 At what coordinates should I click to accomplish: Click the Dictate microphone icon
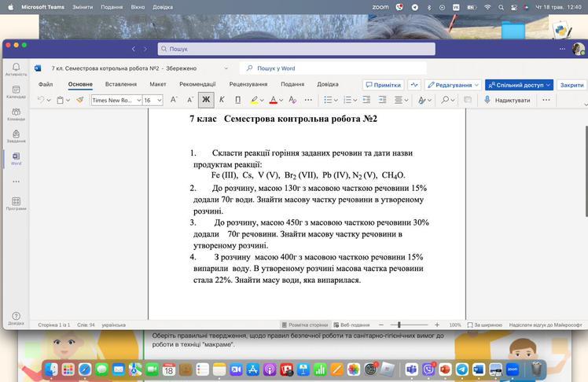487,100
